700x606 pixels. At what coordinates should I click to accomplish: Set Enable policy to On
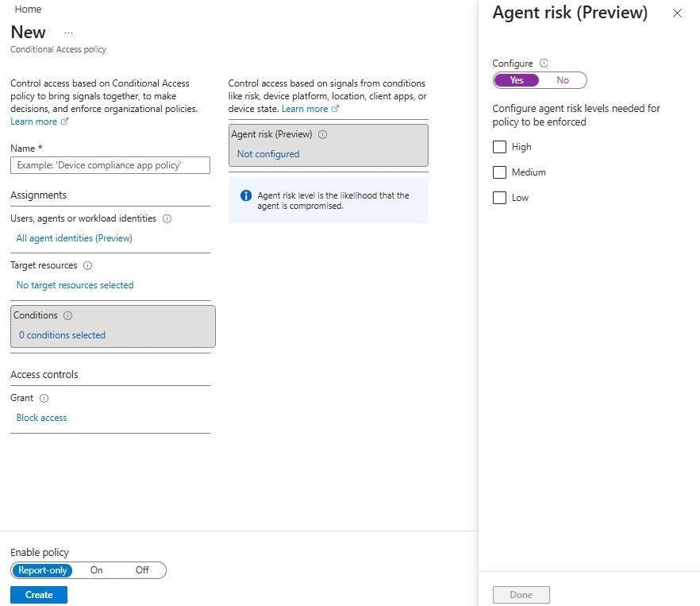click(x=96, y=570)
